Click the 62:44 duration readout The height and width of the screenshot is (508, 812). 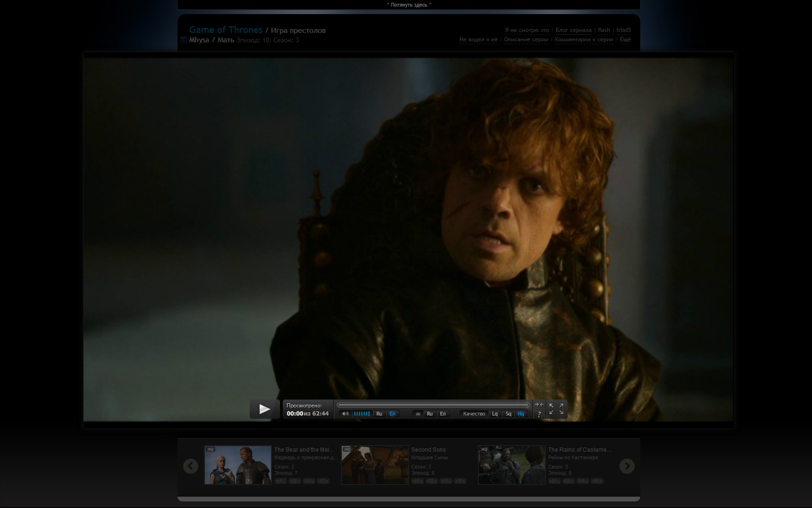320,413
